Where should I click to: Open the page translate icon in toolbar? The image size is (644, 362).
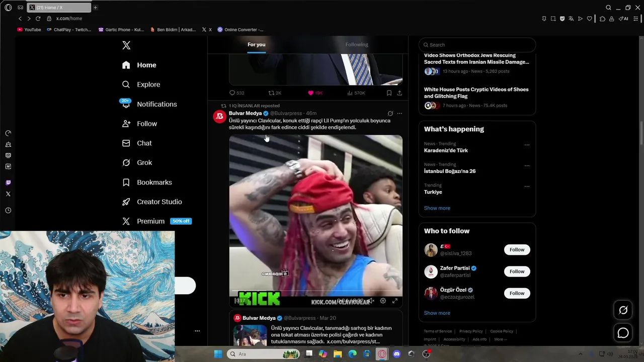click(x=571, y=19)
